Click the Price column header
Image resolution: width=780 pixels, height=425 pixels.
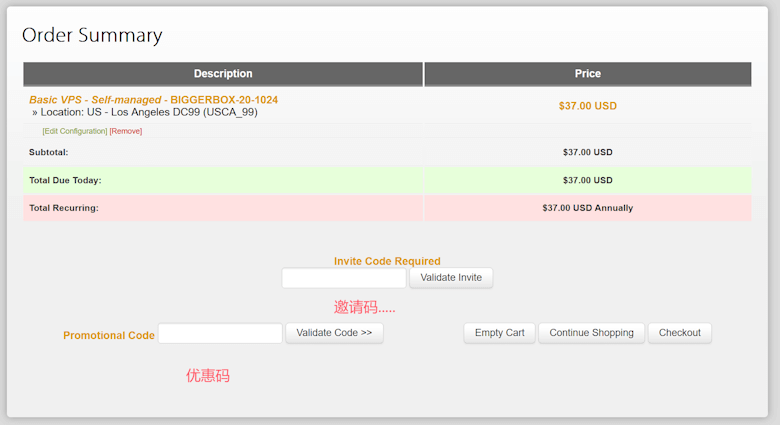587,74
